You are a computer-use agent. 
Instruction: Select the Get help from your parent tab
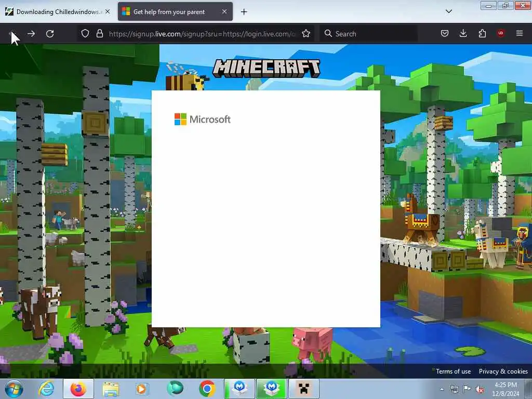point(176,11)
